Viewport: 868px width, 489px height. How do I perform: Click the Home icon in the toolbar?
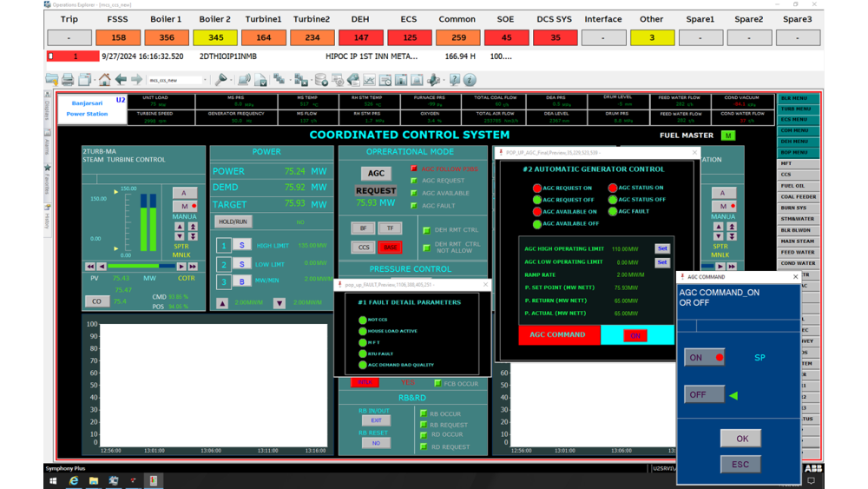click(104, 80)
